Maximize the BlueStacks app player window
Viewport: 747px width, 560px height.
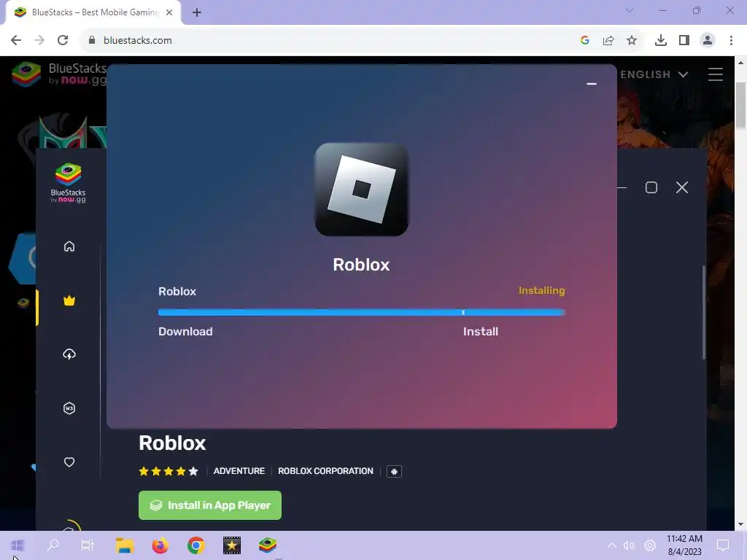pyautogui.click(x=651, y=187)
